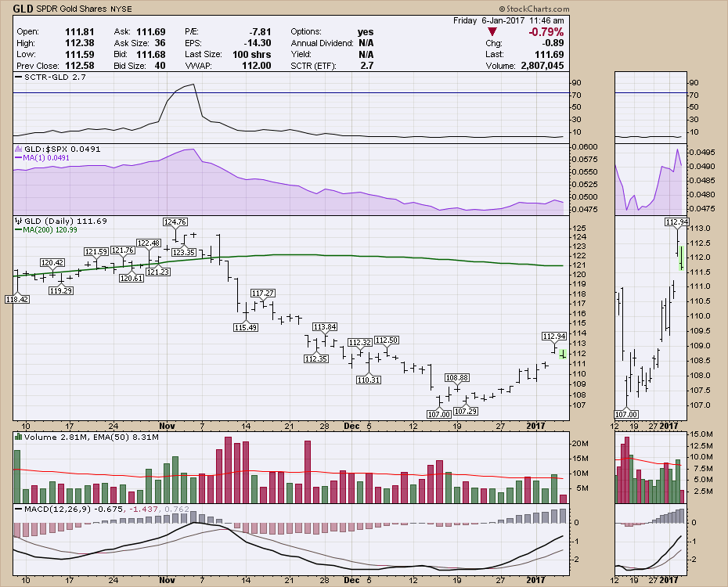Image resolution: width=728 pixels, height=587 pixels.
Task: Click the Nov label on upper date axis
Action: pos(168,426)
